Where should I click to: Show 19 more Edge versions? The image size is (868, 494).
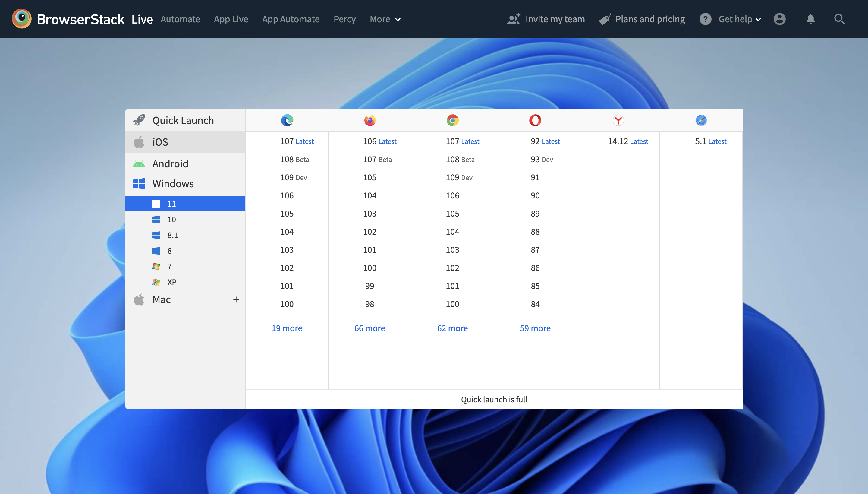287,328
